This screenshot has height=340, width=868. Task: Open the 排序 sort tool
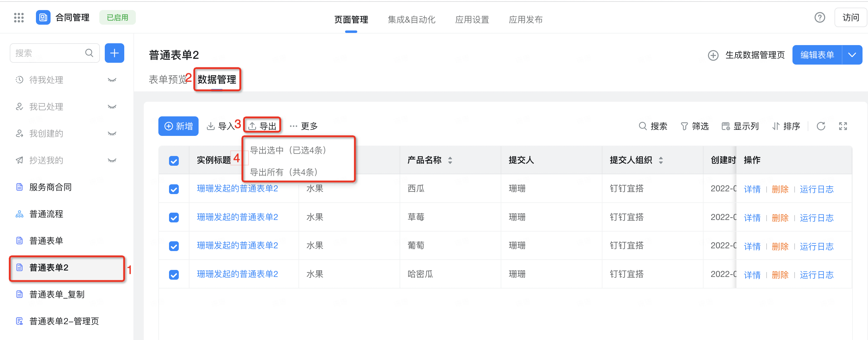[786, 126]
